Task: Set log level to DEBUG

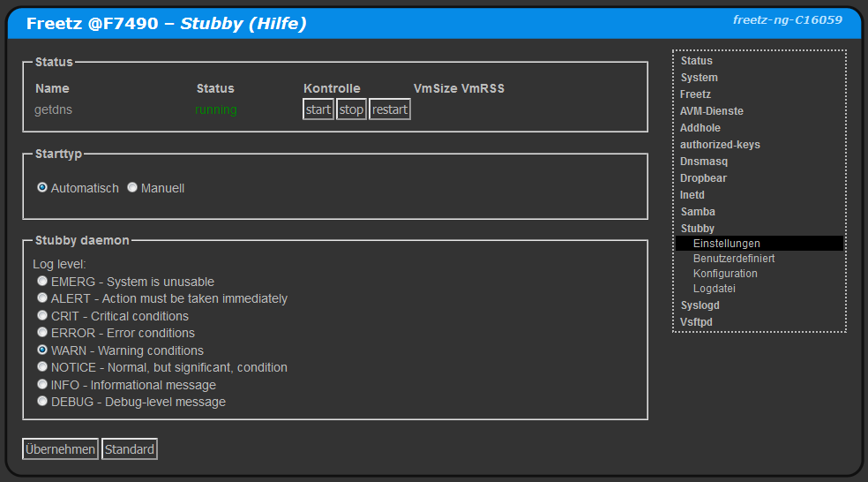Action: (42, 402)
